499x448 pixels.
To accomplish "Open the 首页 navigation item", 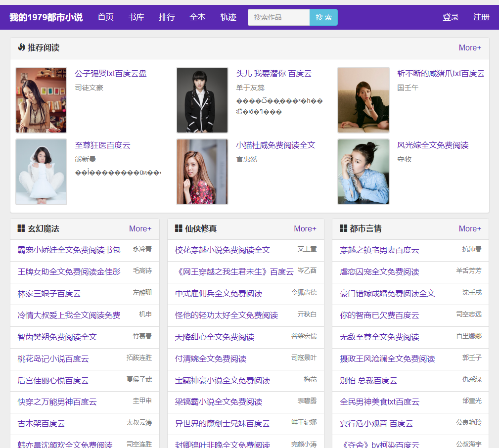I will 106,17.
